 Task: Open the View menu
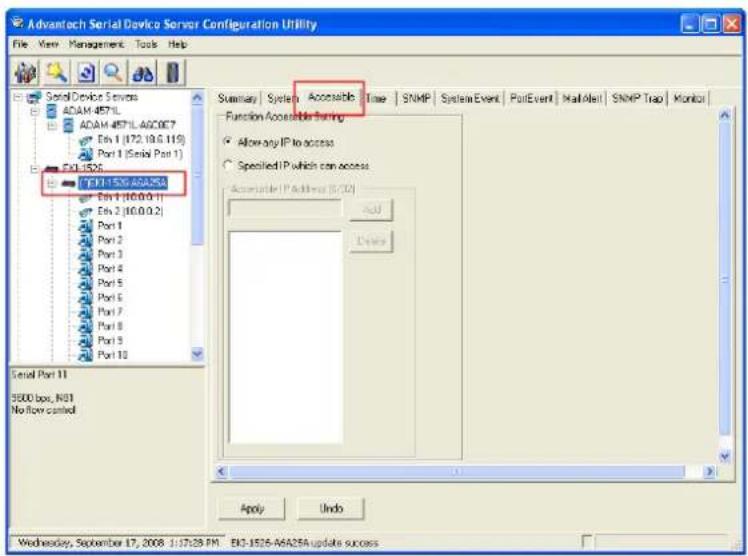click(48, 44)
